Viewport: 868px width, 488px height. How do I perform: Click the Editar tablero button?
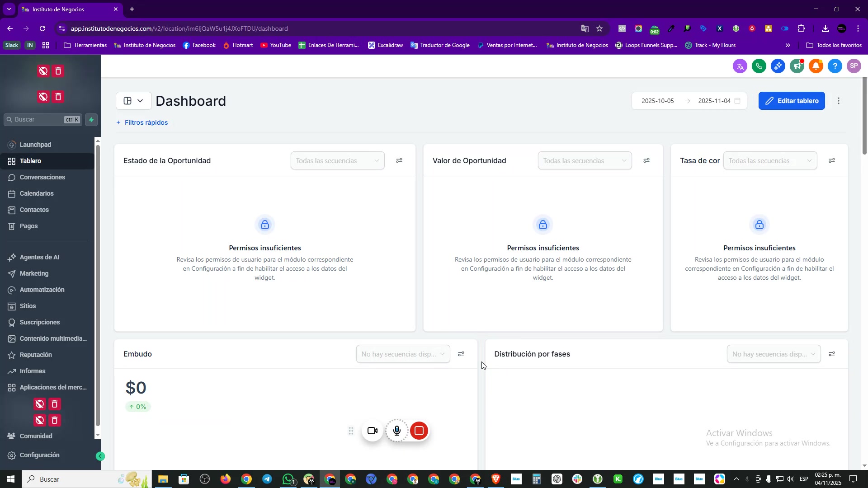(792, 101)
